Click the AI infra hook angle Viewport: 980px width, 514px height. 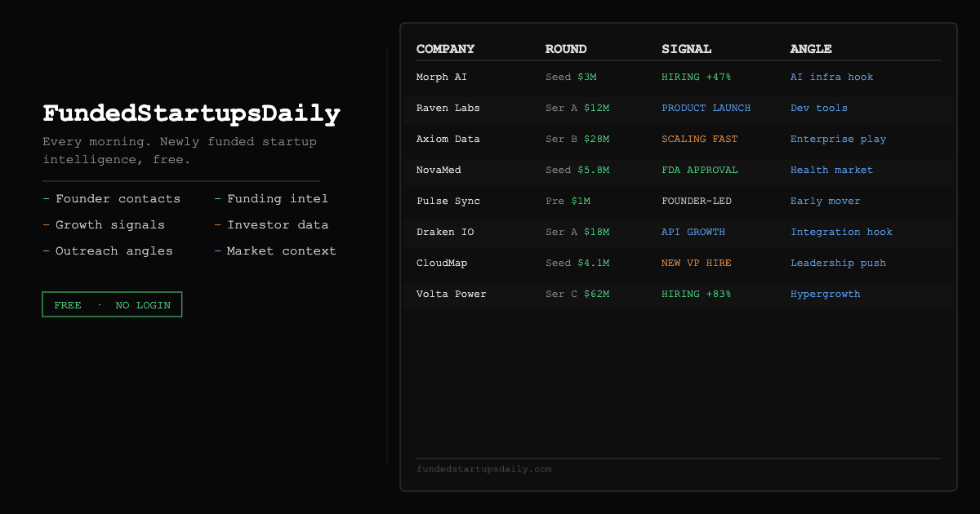tap(832, 77)
